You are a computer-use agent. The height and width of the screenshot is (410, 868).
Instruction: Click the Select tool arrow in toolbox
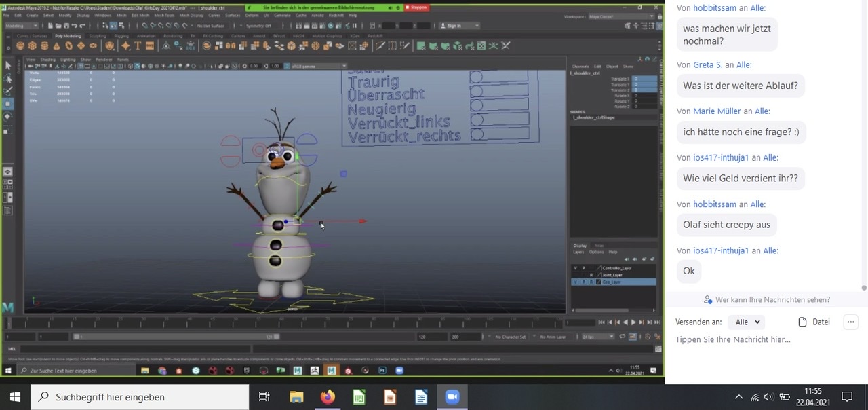[7, 66]
